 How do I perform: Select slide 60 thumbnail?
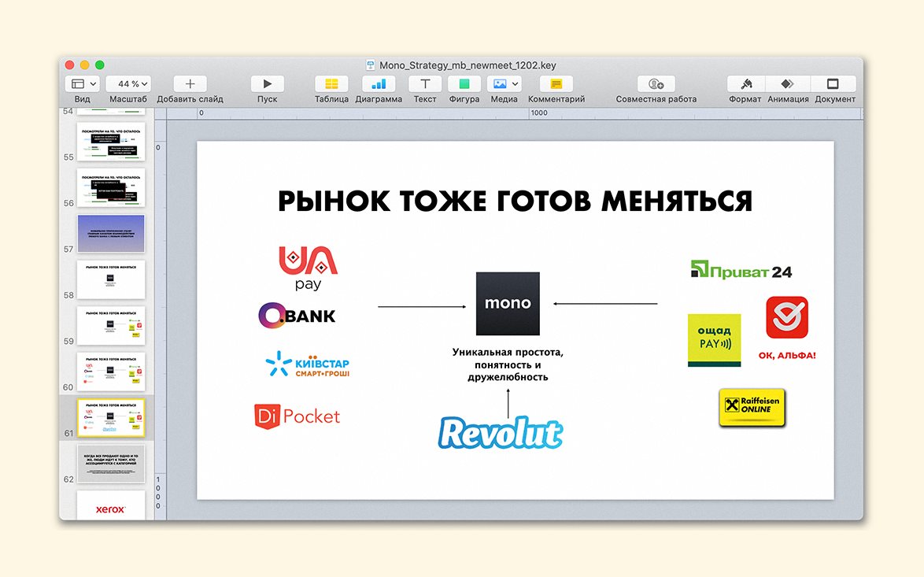coord(111,372)
